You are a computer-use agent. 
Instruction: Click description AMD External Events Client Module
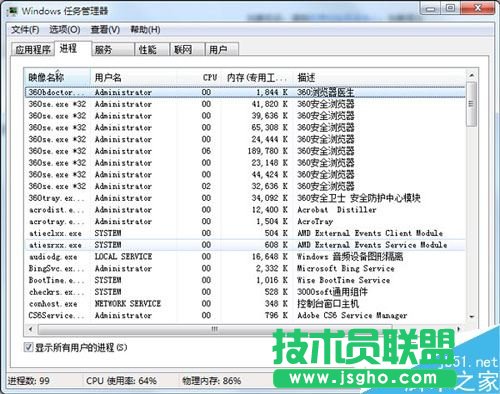coord(370,233)
